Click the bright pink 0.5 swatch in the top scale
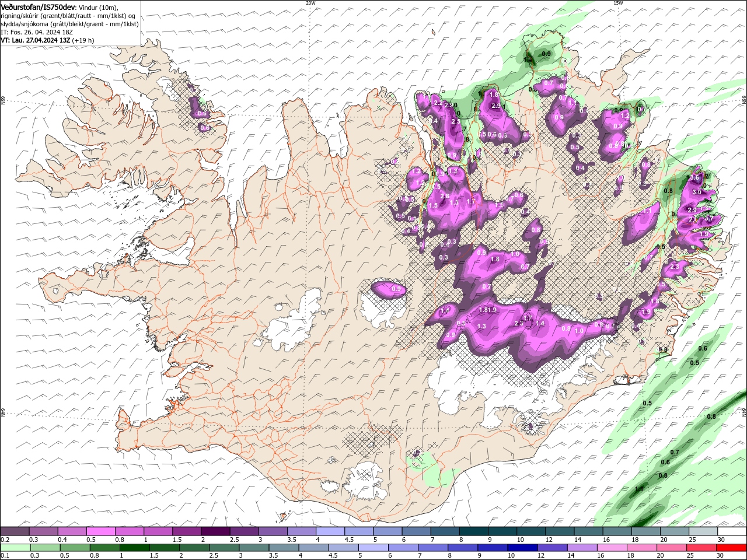The height and width of the screenshot is (560, 747). [101, 531]
